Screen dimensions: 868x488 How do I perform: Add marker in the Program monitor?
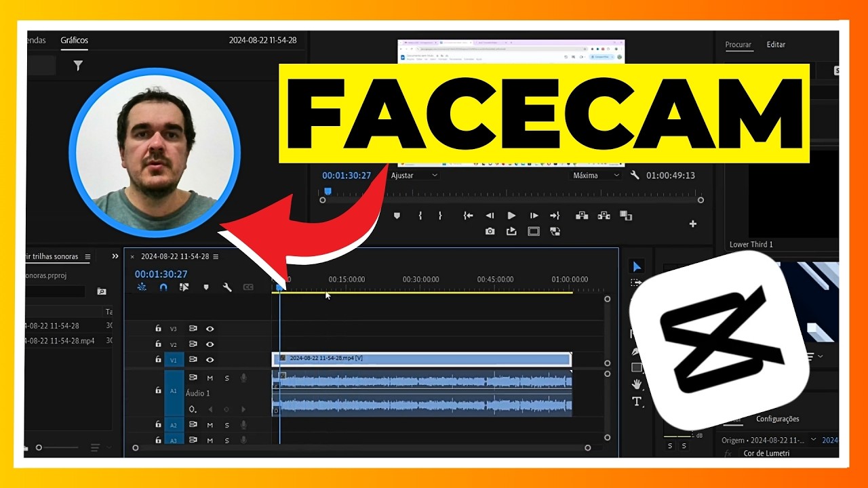tap(397, 216)
